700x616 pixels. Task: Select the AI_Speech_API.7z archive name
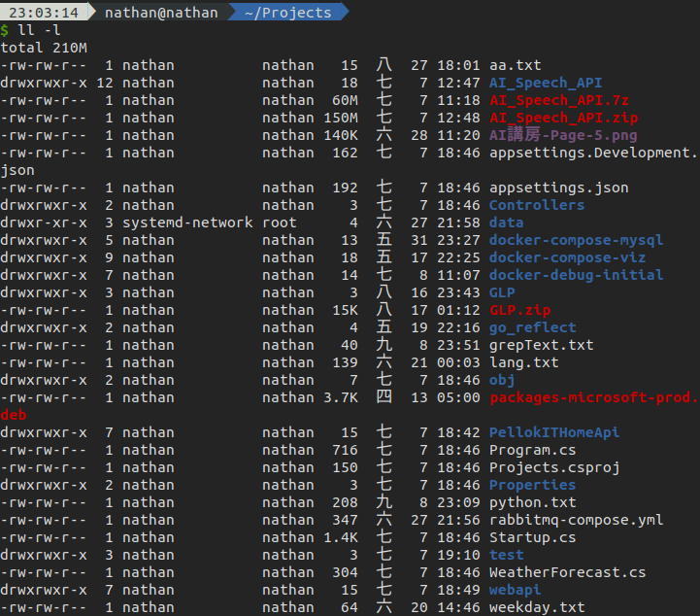(x=559, y=100)
